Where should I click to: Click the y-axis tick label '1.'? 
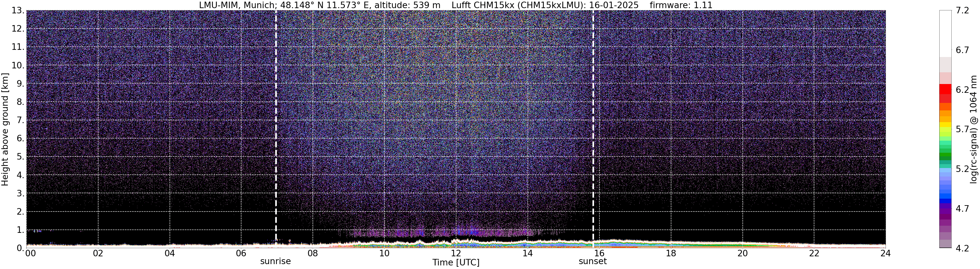(21, 230)
